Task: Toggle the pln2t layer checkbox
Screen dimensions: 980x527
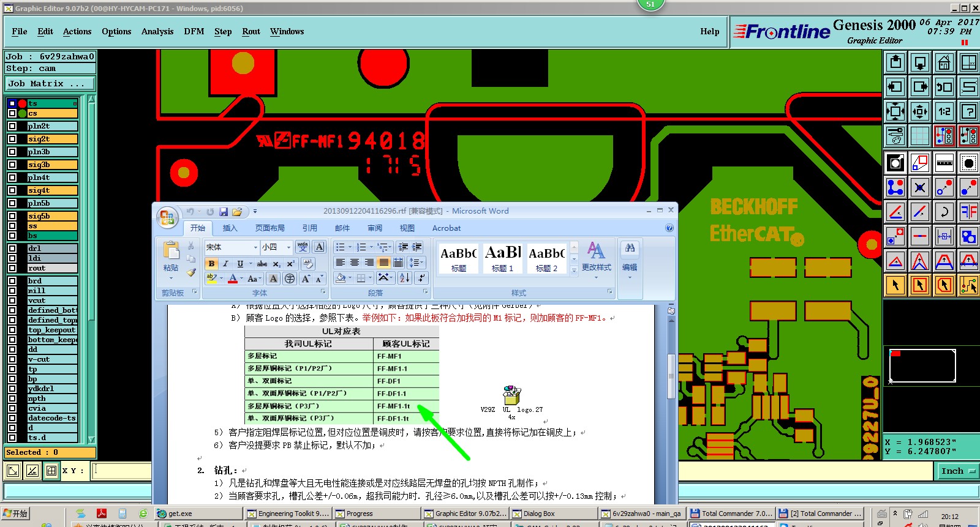Action: [12, 126]
